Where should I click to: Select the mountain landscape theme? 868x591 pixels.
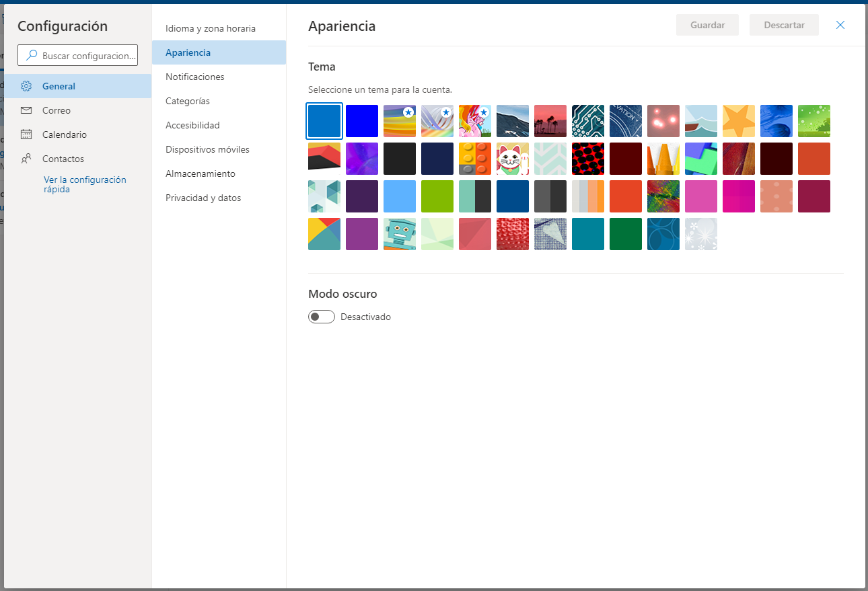(513, 121)
